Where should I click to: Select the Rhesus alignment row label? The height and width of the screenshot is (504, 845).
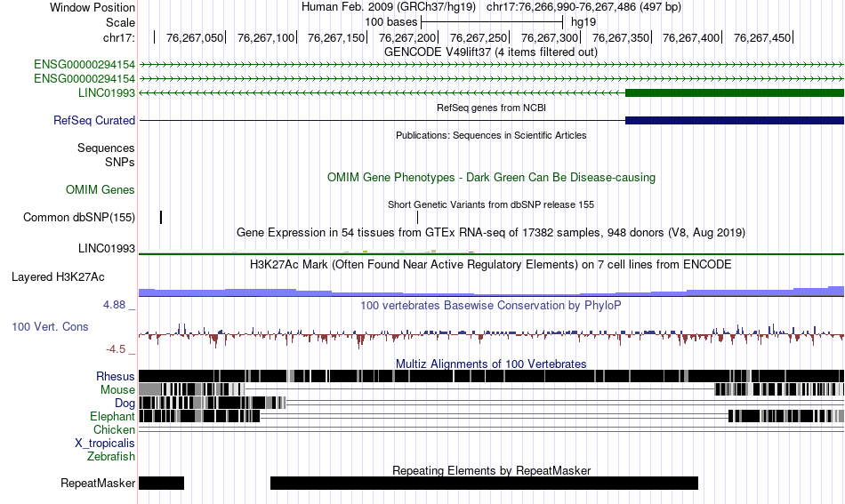coord(115,376)
